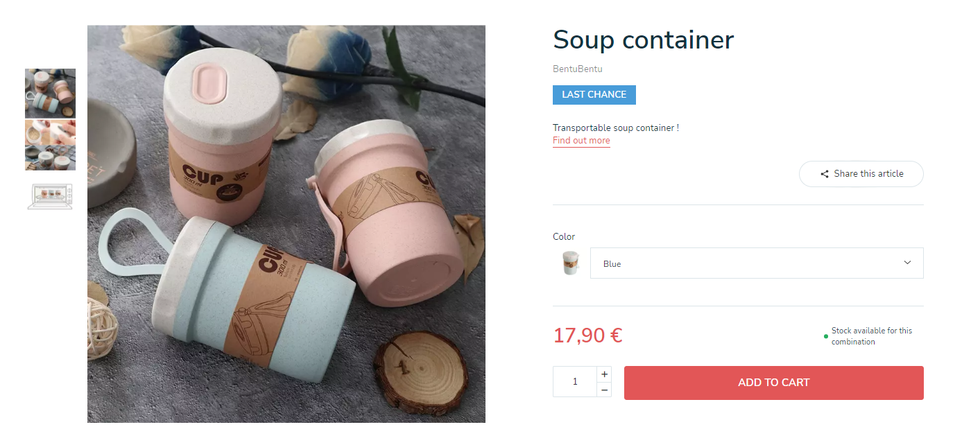Screen dimensions: 980x445
Task: Click the Soup container product title
Action: coord(643,40)
